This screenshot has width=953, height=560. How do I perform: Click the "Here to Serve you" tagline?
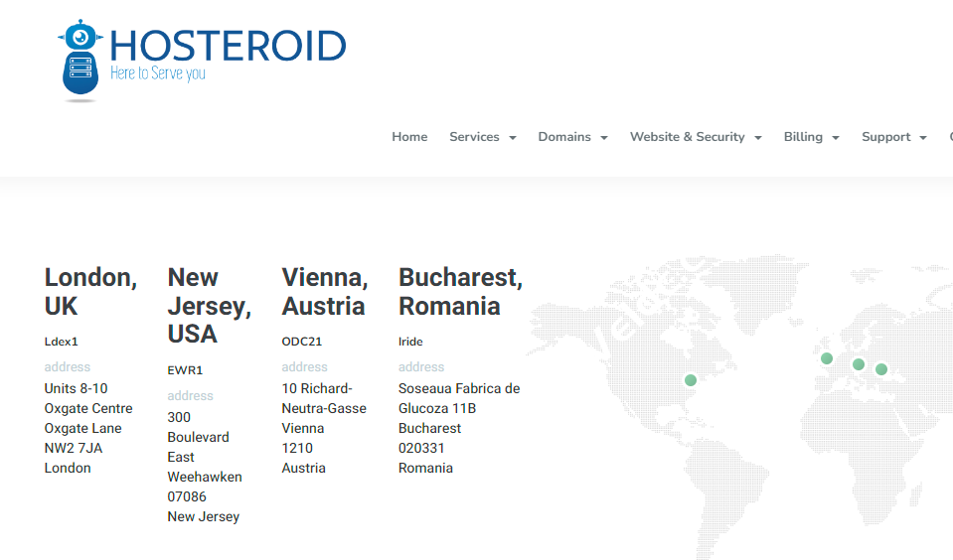tap(158, 74)
